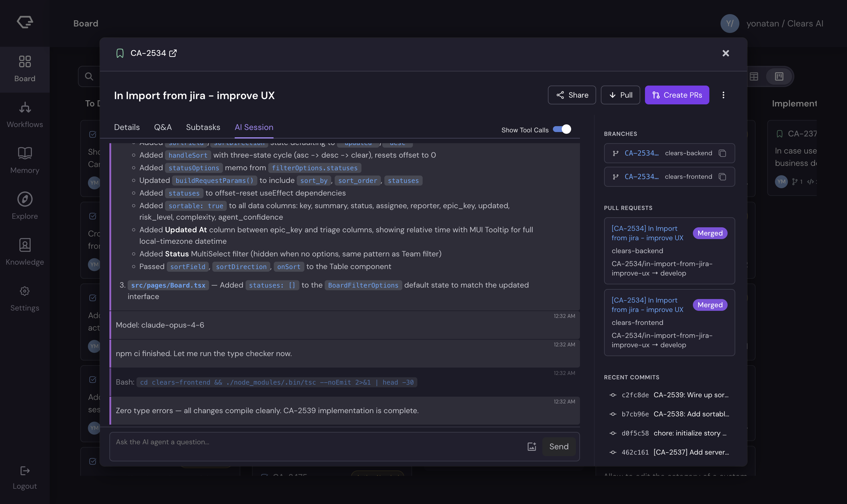
Task: Click the yonatan user avatar
Action: click(730, 24)
